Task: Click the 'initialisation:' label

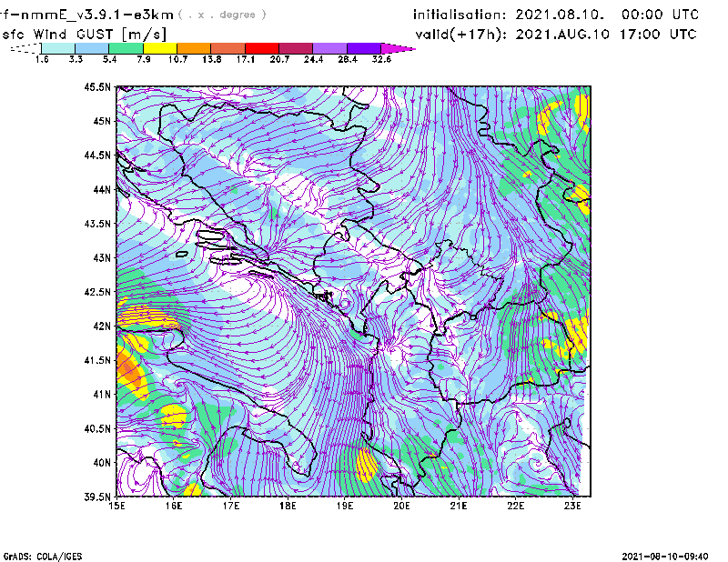Action: click(x=460, y=15)
